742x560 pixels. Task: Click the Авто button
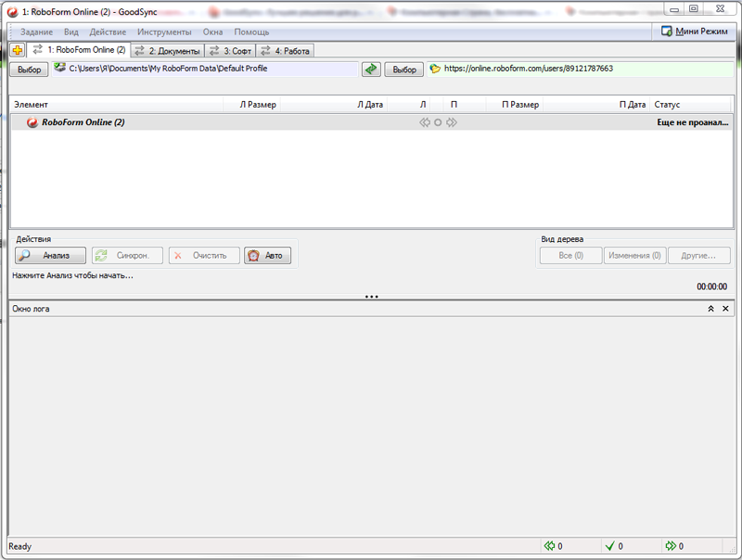(267, 255)
